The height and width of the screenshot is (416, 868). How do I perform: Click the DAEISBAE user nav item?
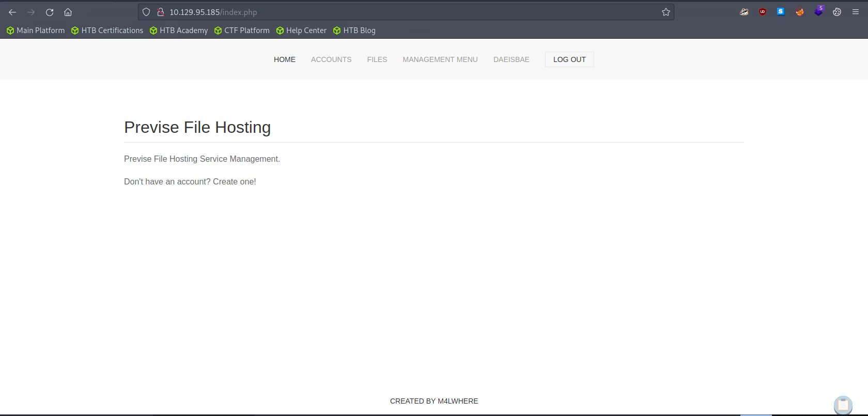coord(512,59)
